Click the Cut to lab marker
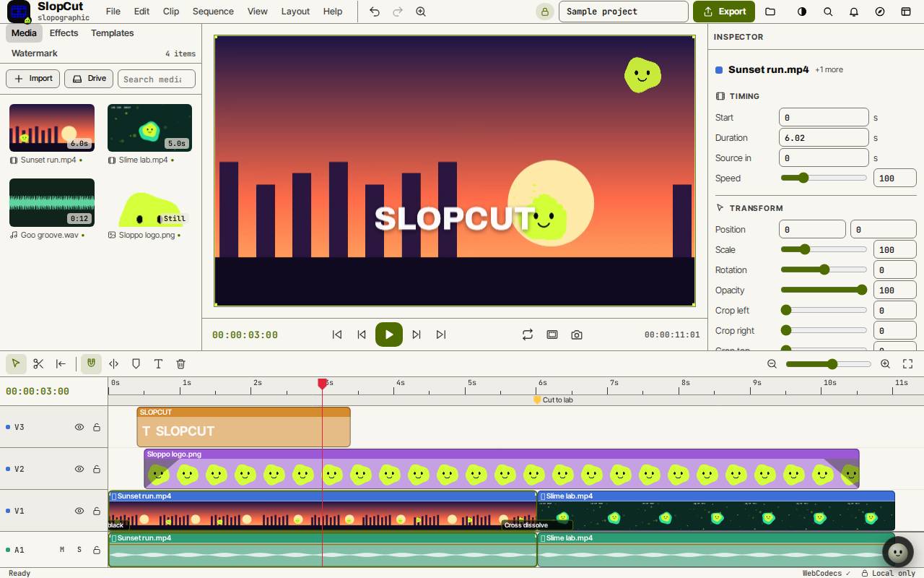The image size is (924, 578). tap(553, 400)
